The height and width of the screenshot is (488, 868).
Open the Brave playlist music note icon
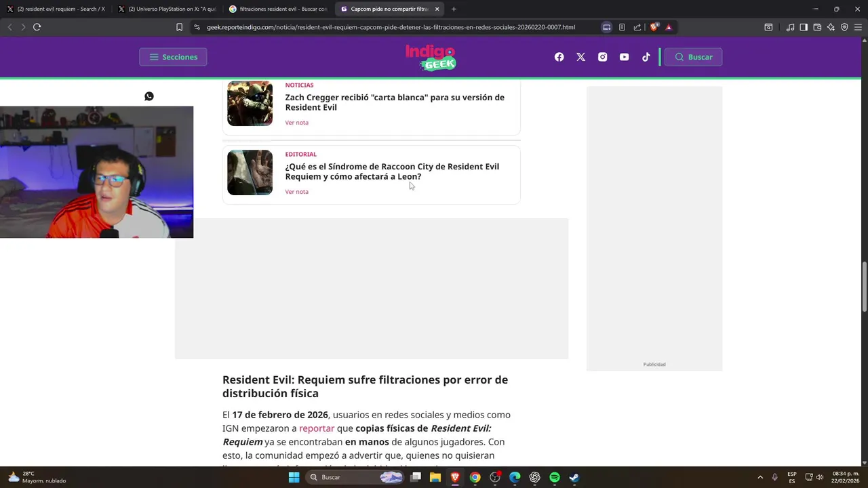pyautogui.click(x=790, y=27)
